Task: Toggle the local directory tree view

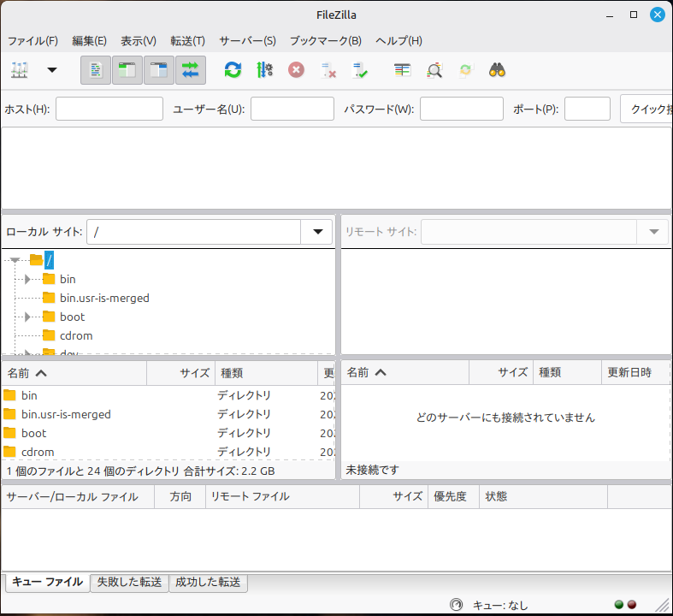Action: coord(127,70)
